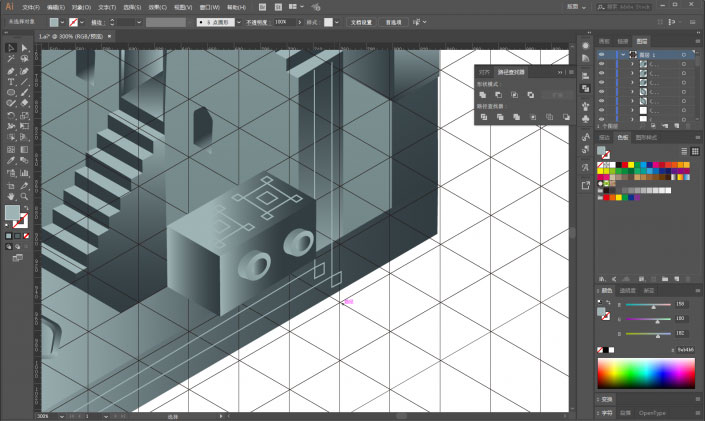Open the File (F) menu
The image size is (705, 421).
pyautogui.click(x=31, y=7)
